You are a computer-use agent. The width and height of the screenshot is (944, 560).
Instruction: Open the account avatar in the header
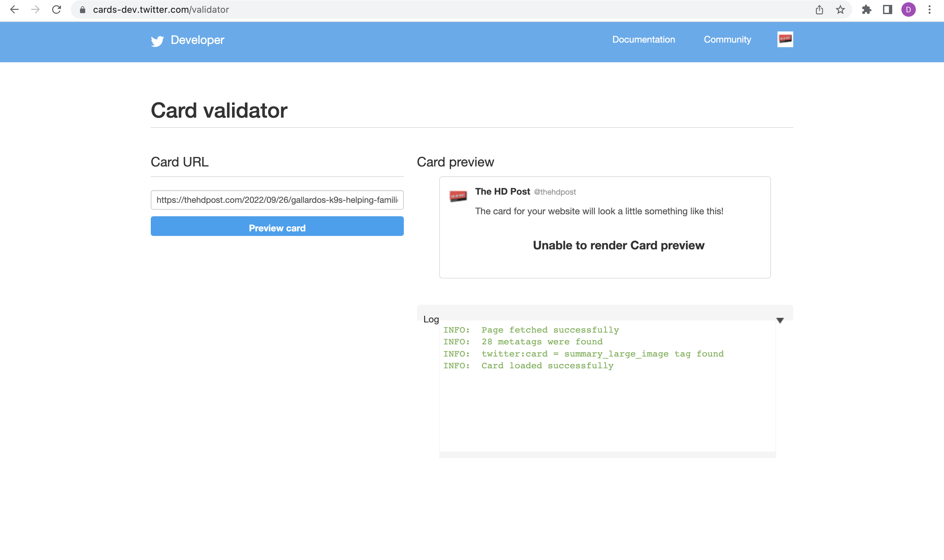(x=785, y=39)
